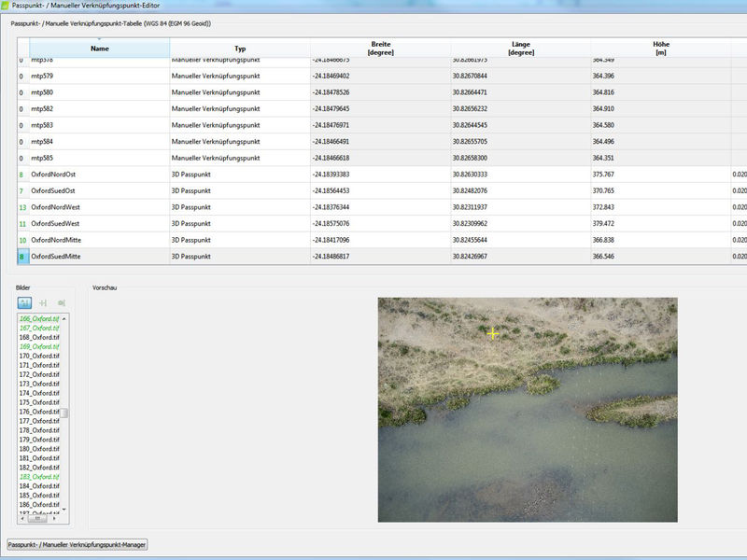Select the mtp579 row name cell
747x560 pixels.
pos(100,76)
